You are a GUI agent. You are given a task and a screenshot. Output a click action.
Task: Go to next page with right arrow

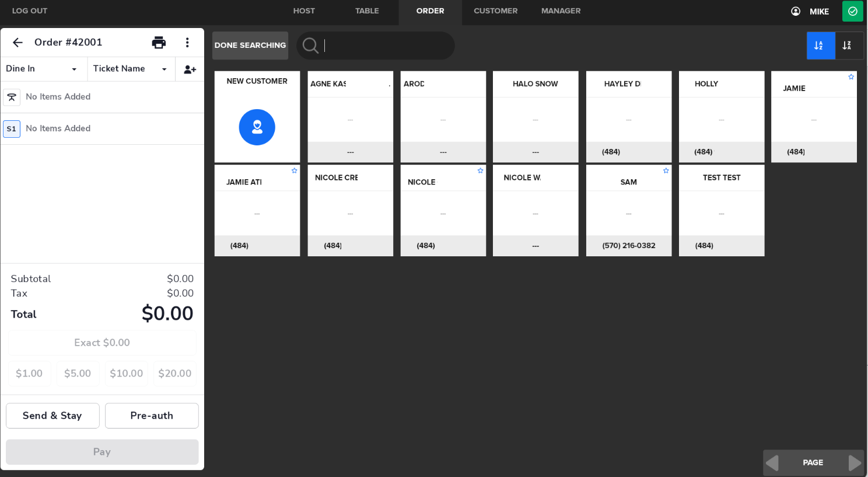854,463
